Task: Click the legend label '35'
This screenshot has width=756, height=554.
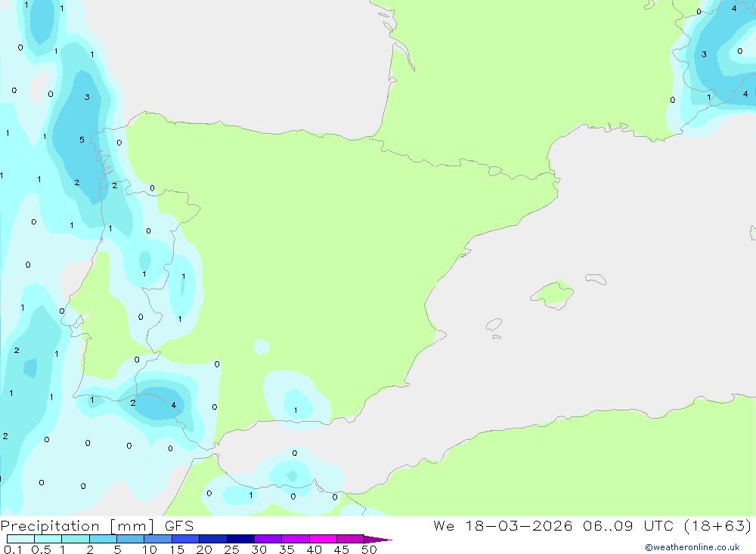Action: 287,549
